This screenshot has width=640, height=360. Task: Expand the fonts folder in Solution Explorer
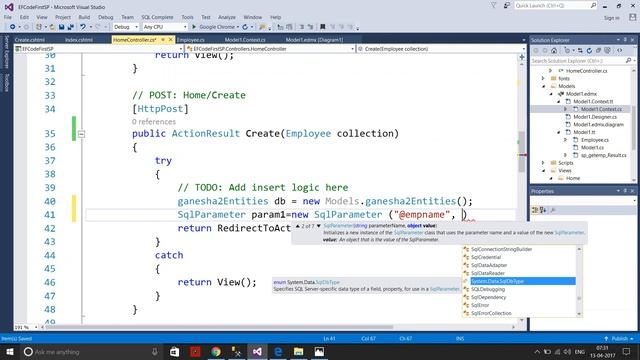click(543, 78)
